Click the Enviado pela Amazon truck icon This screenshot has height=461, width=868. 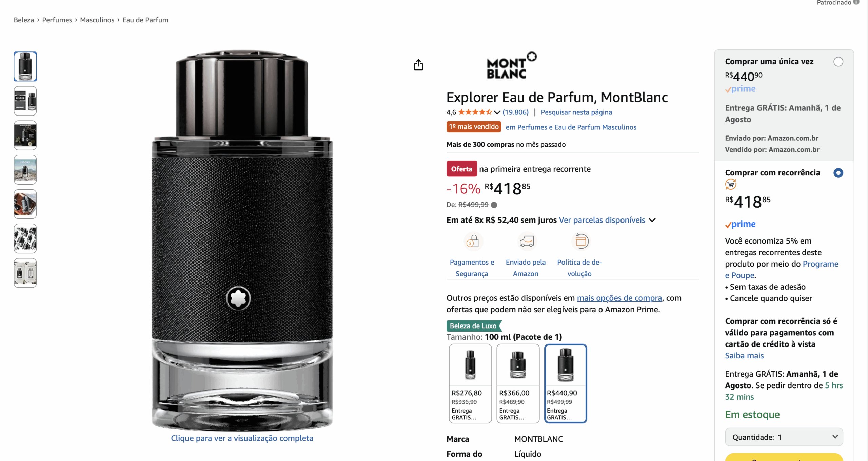point(526,242)
